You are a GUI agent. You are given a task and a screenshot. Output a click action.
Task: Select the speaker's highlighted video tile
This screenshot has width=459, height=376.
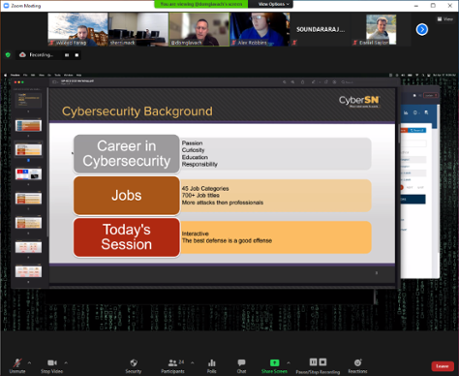pos(199,29)
